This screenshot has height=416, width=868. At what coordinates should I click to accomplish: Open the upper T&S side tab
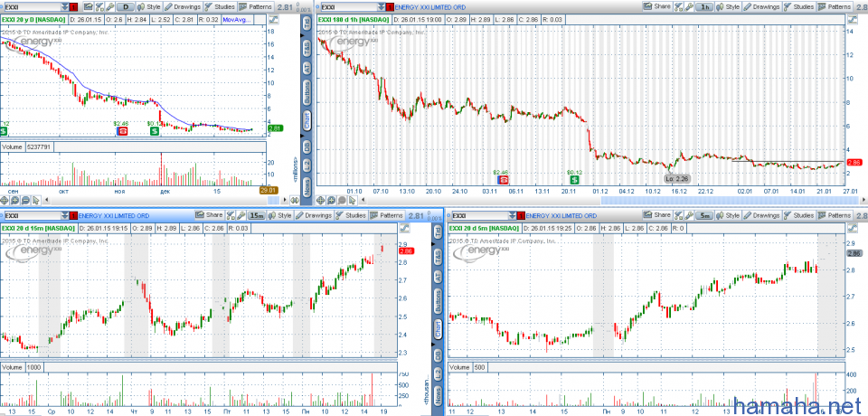[x=307, y=49]
